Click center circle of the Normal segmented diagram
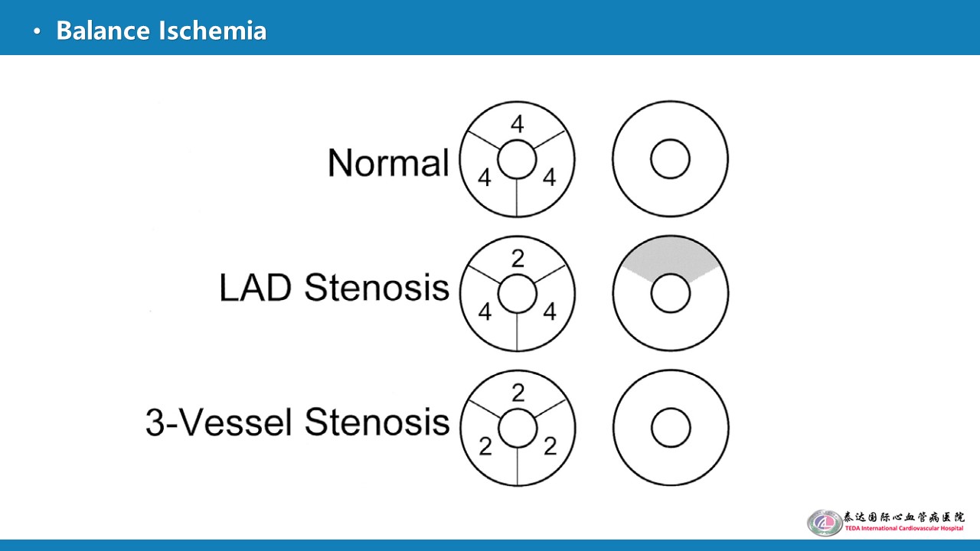This screenshot has width=980, height=551. [x=517, y=160]
